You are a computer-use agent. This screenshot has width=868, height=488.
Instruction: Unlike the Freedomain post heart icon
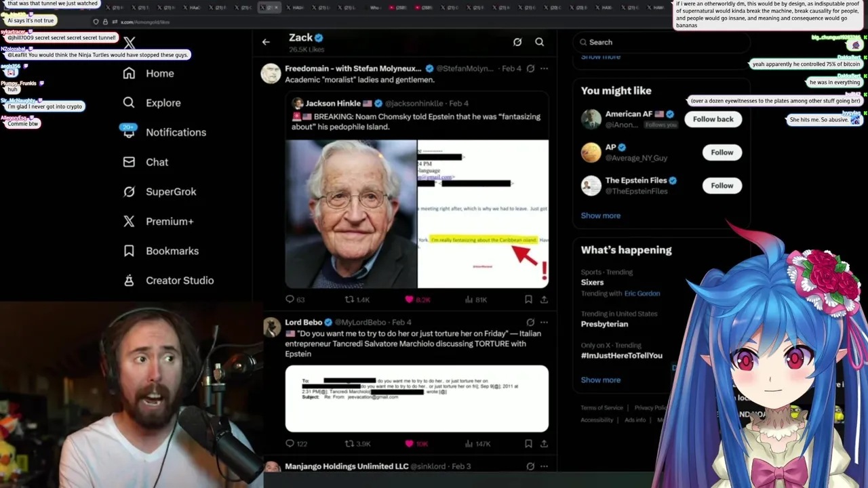point(418,299)
